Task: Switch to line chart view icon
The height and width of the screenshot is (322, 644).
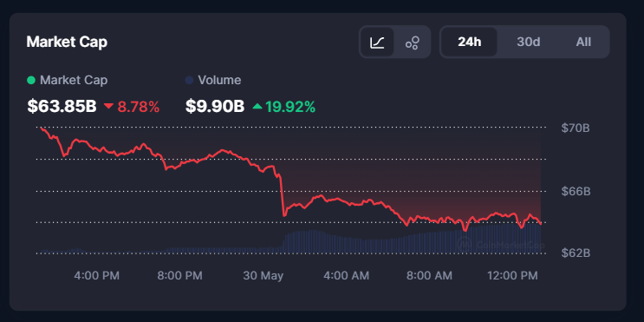Action: pyautogui.click(x=377, y=42)
